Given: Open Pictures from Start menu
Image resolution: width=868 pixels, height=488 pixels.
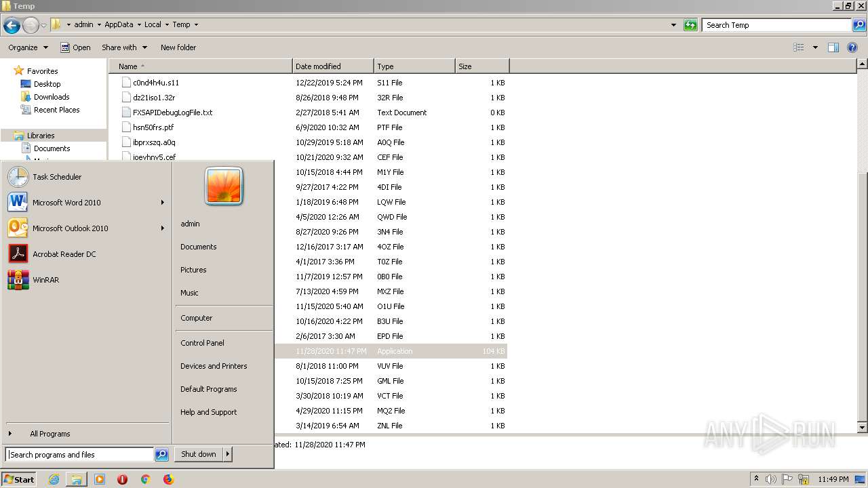Looking at the screenshot, I should [x=193, y=270].
